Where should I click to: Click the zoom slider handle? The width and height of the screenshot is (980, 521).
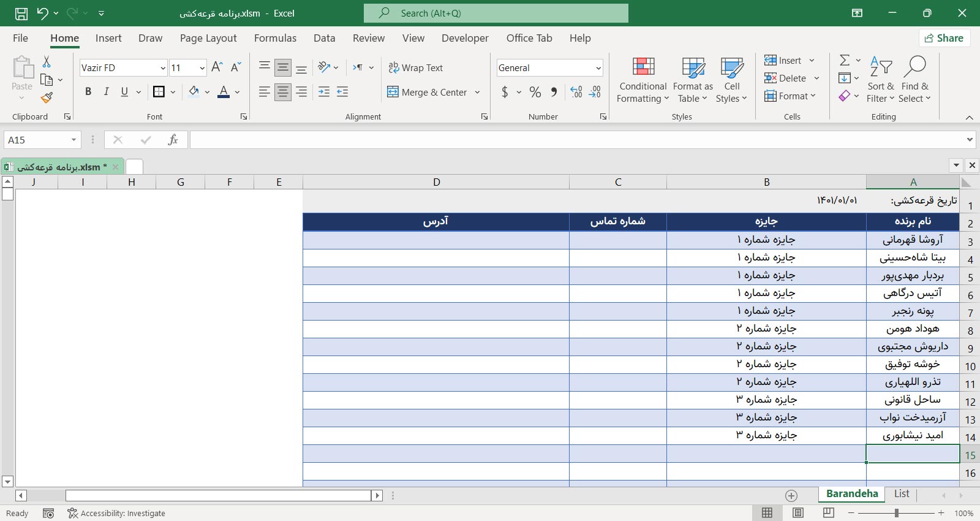click(897, 513)
